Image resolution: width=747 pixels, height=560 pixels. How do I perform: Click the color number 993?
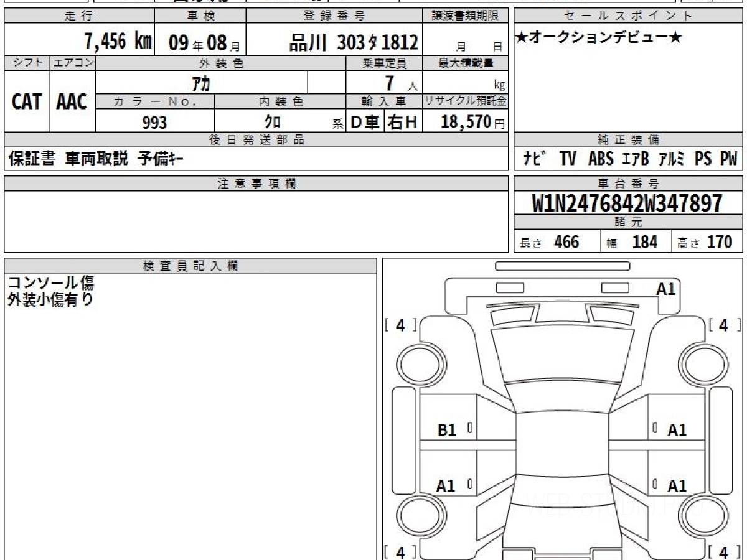pos(154,123)
